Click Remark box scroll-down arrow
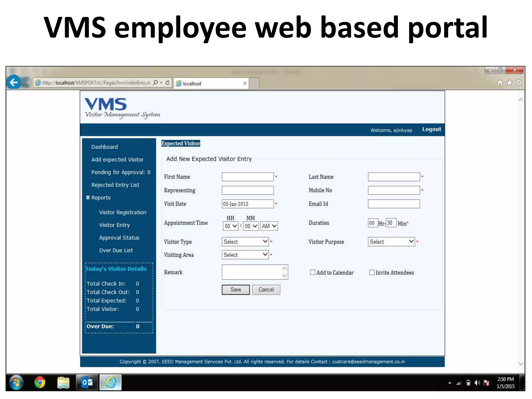Screen dimensions: 532x399 click(x=285, y=275)
